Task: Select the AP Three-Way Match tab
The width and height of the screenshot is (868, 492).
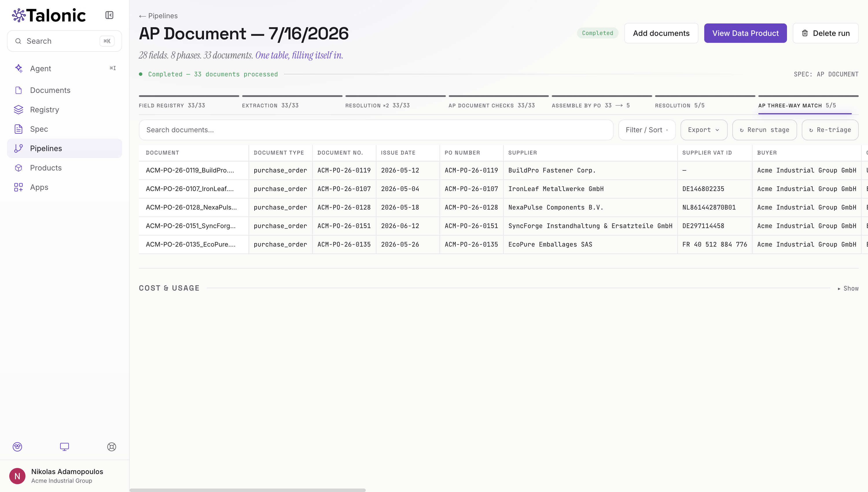Action: pyautogui.click(x=808, y=105)
